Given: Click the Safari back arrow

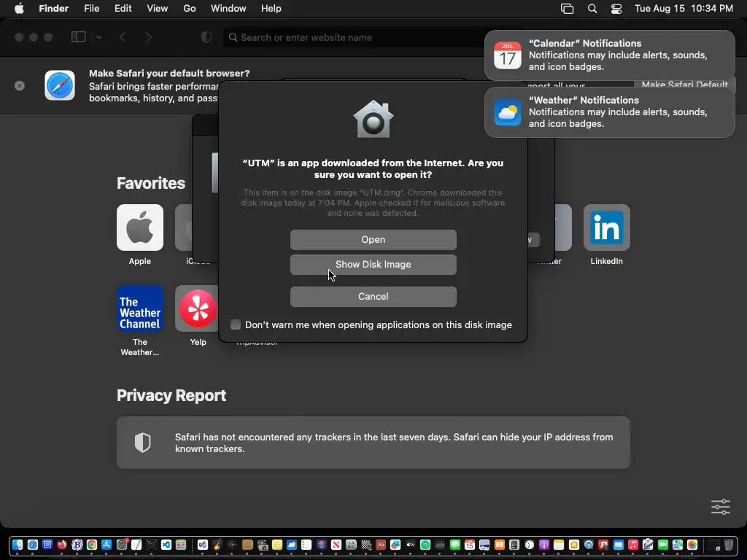Looking at the screenshot, I should [123, 37].
